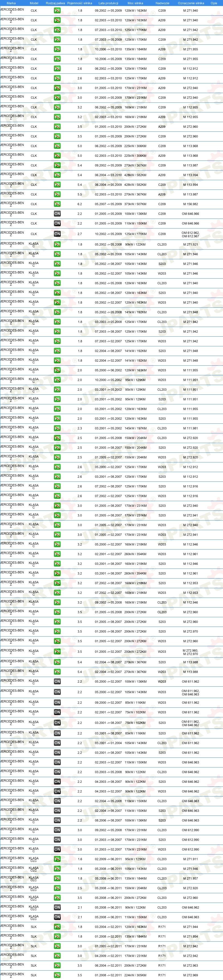
Task: Click the Opis column header
Action: (x=214, y=3)
